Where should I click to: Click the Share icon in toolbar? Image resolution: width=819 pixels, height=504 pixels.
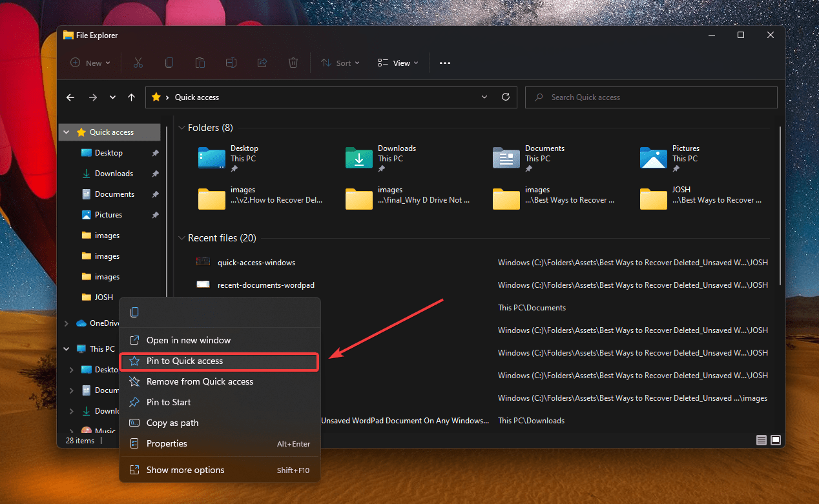[x=262, y=63]
